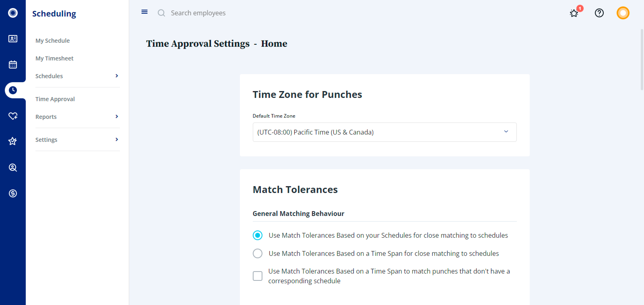
Task: Go to Time Approval menu item
Action: [55, 99]
